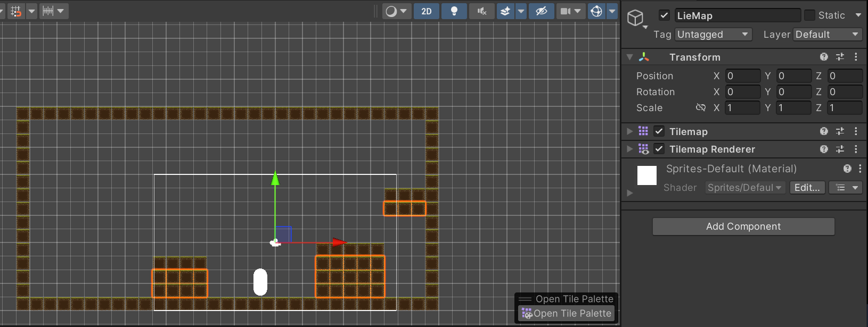Toggle scene lighting bulb icon
This screenshot has height=327, width=868.
click(454, 11)
